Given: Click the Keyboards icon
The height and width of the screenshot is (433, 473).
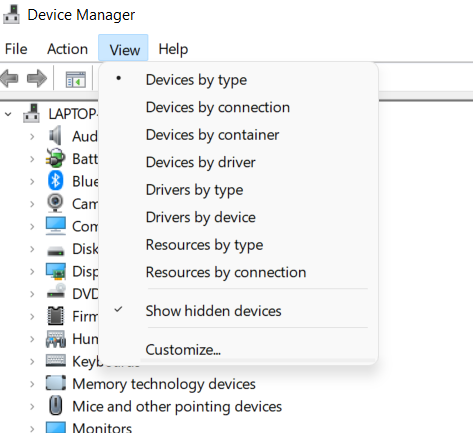Looking at the screenshot, I should point(56,361).
